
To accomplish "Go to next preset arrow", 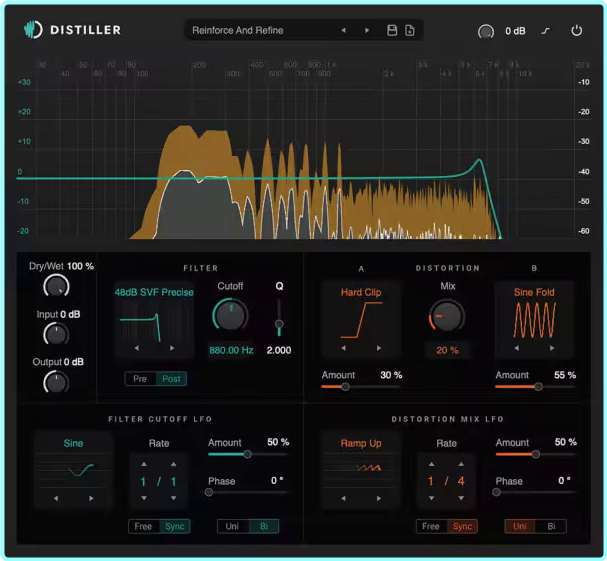I will pyautogui.click(x=367, y=30).
